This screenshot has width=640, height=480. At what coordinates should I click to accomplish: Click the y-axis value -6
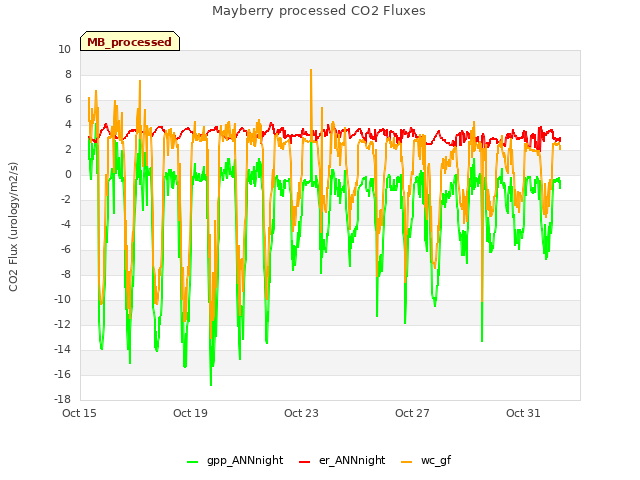pyautogui.click(x=65, y=250)
